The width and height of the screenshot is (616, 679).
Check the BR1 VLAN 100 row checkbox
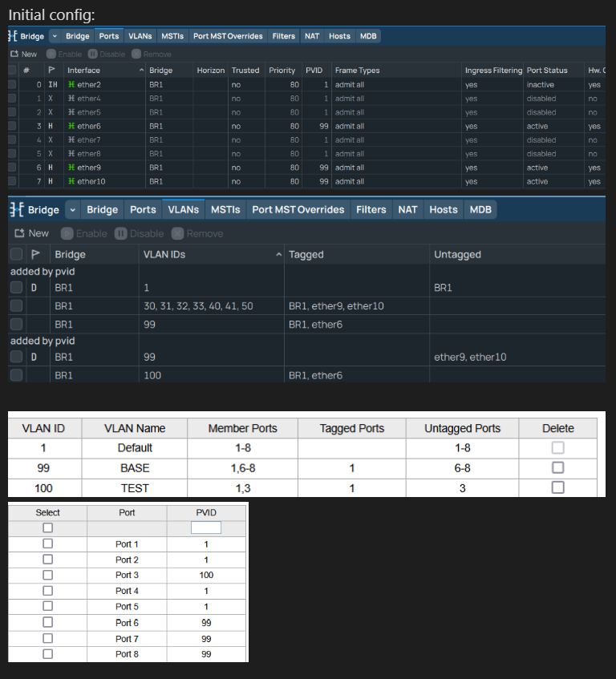17,375
